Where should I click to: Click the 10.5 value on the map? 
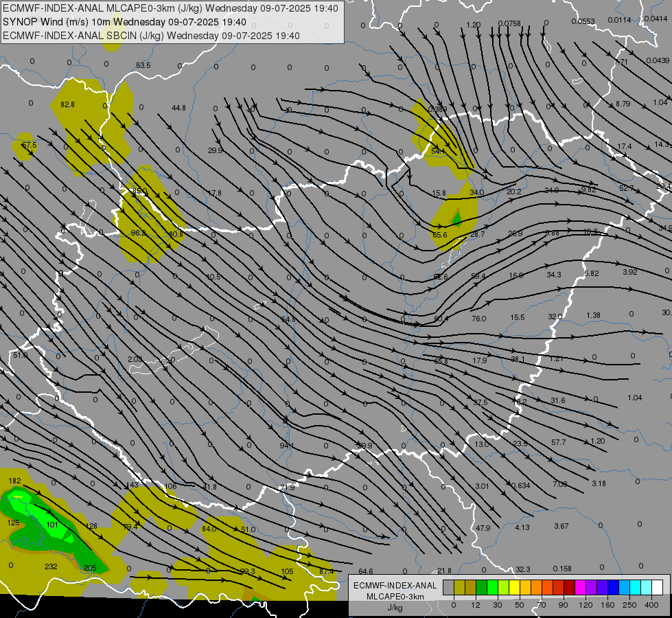coord(213,277)
